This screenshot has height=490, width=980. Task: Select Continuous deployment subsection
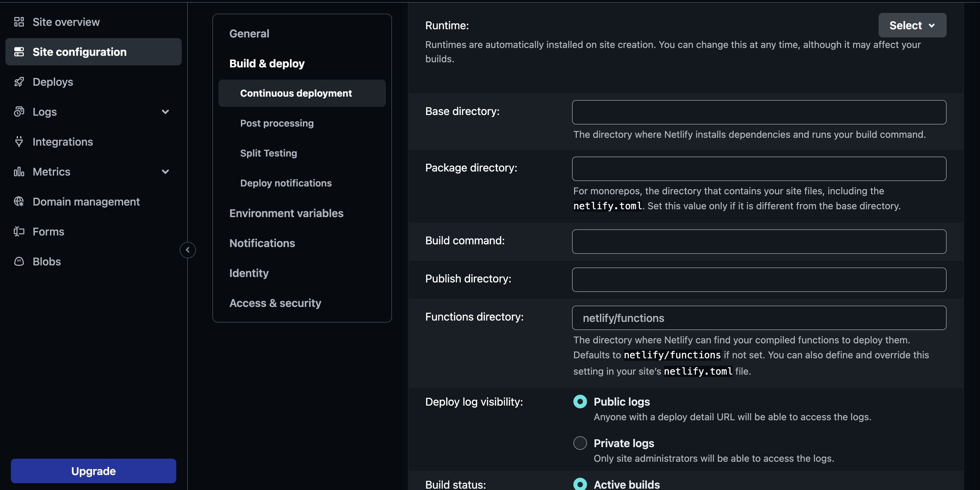(x=302, y=93)
